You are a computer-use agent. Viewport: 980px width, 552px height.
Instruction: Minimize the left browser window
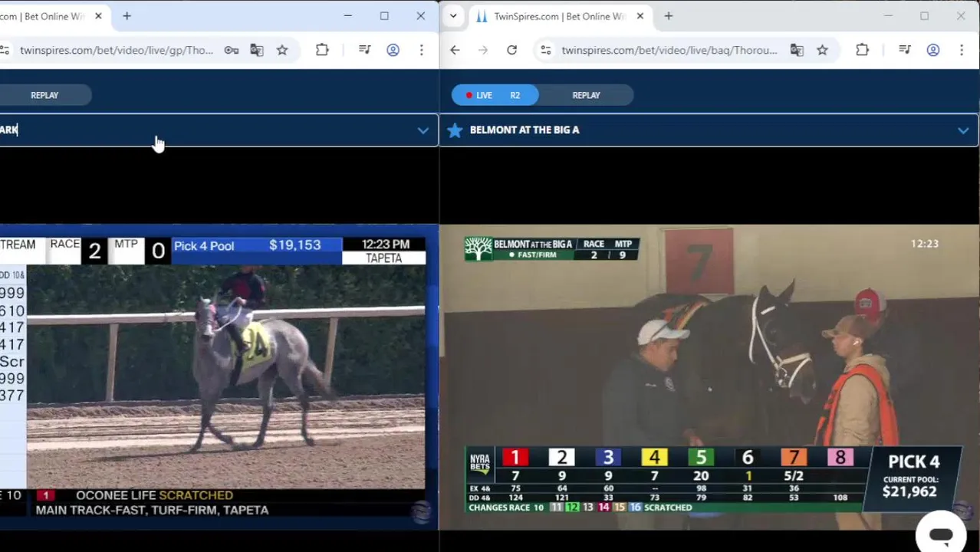coord(347,16)
